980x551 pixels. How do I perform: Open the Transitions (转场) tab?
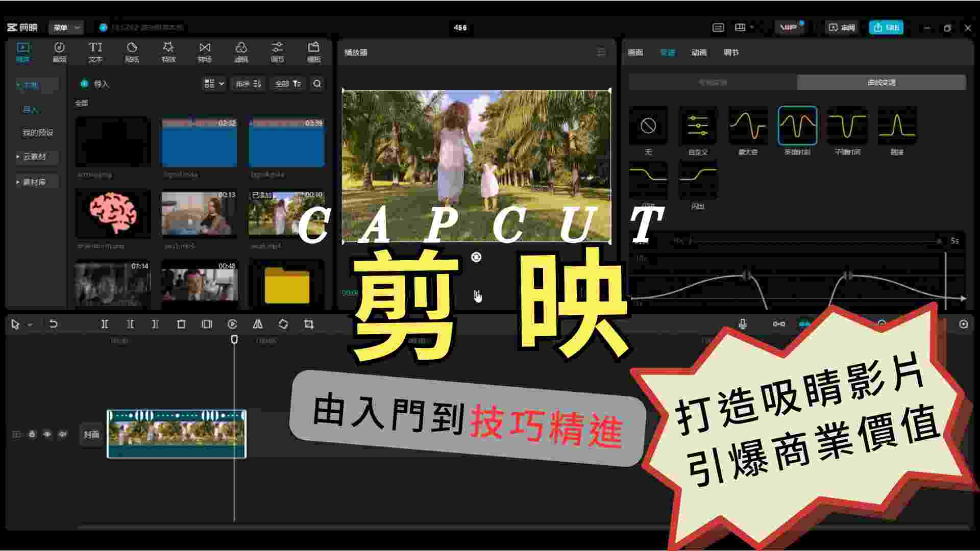(205, 52)
